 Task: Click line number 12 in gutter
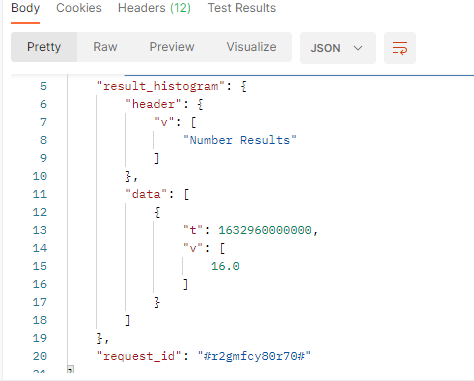[40, 212]
